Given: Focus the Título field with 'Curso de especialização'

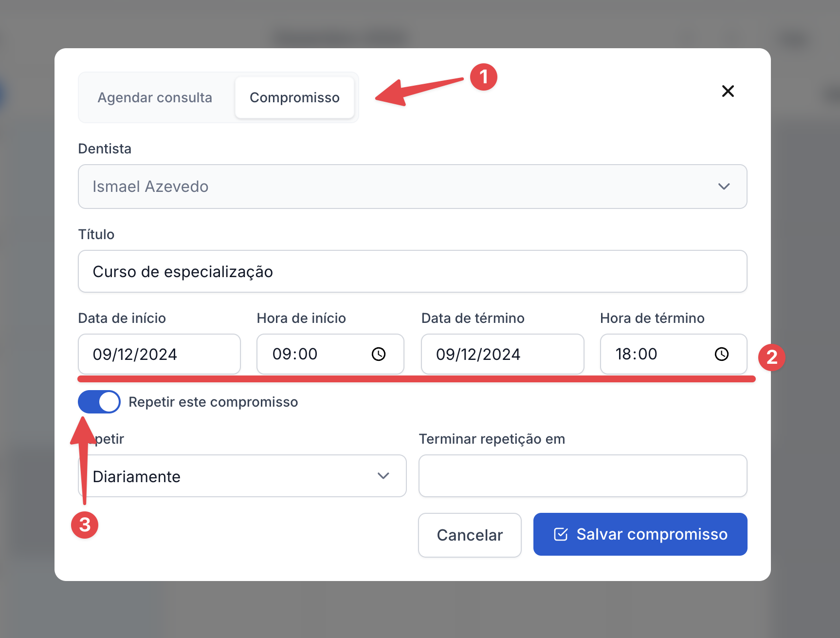Looking at the screenshot, I should [412, 271].
